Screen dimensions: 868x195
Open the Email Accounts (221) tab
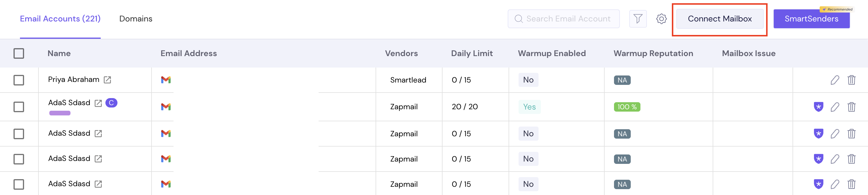click(x=60, y=19)
